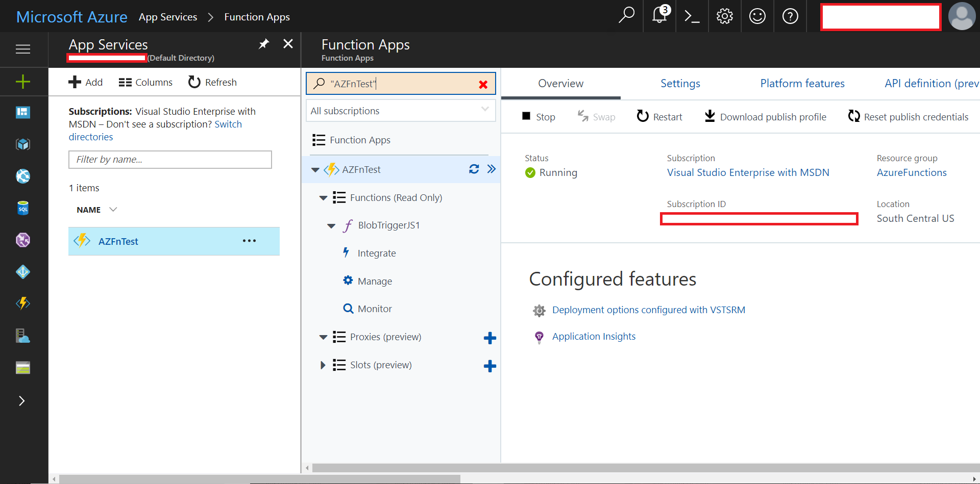Open the purple planet sidebar icon
This screenshot has width=980, height=484.
[23, 240]
